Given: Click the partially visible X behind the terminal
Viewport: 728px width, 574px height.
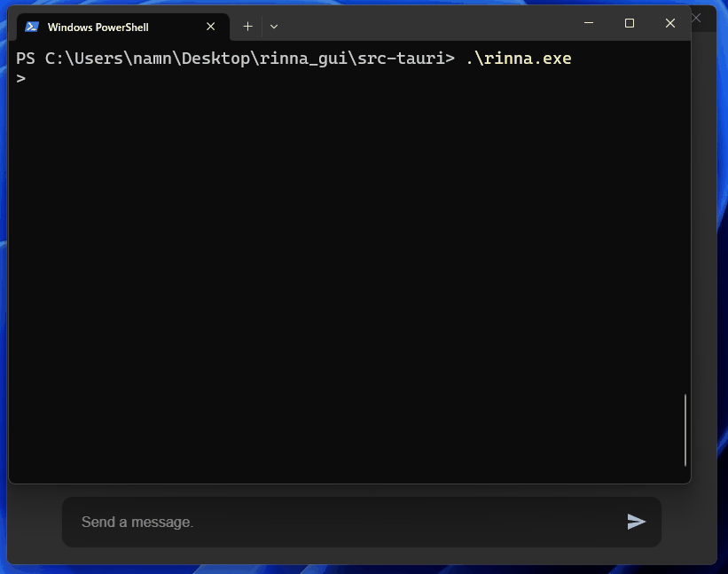Looking at the screenshot, I should point(697,18).
